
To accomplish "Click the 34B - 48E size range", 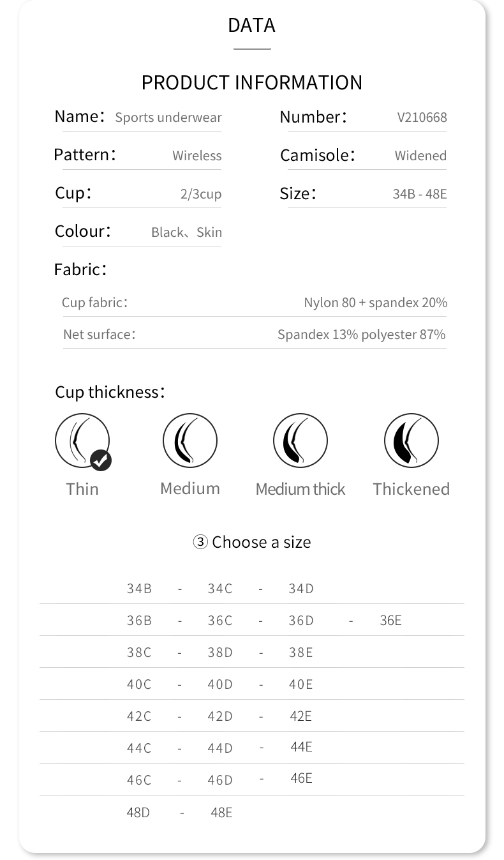I will click(419, 194).
